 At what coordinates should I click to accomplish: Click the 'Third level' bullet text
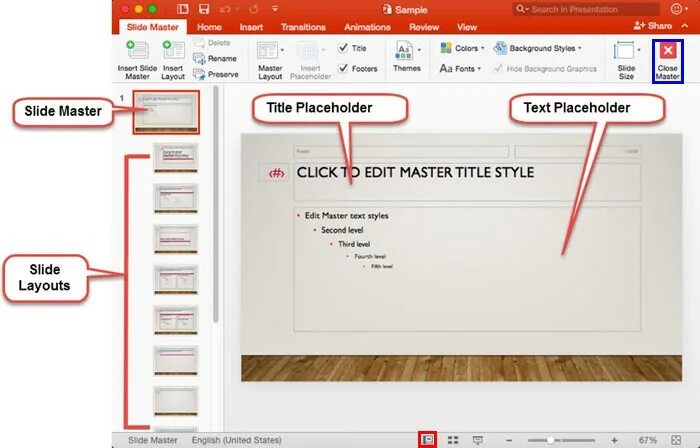[354, 244]
